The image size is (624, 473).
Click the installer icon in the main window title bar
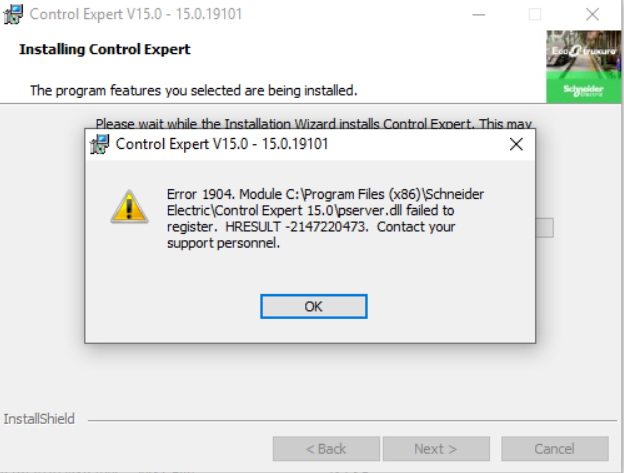13,14
